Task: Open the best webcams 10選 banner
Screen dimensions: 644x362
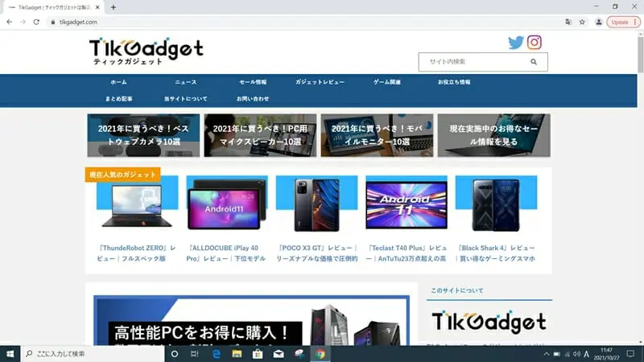Action: tap(143, 135)
